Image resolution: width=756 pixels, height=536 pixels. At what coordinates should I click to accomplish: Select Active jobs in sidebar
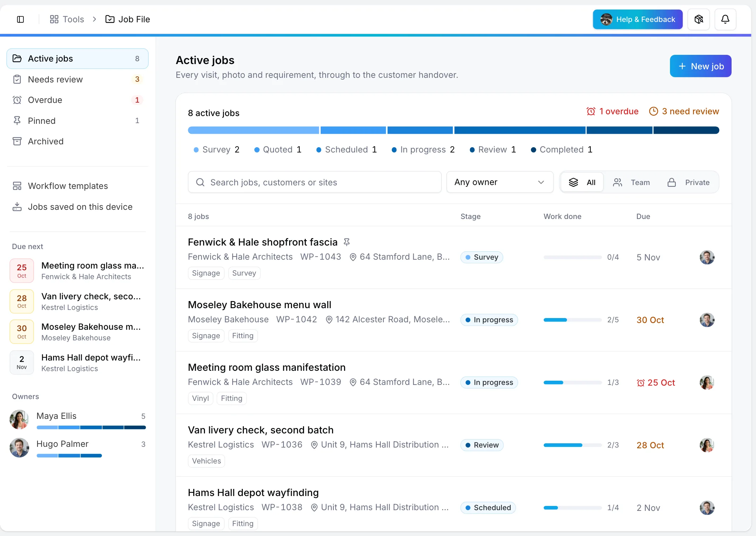tap(78, 58)
